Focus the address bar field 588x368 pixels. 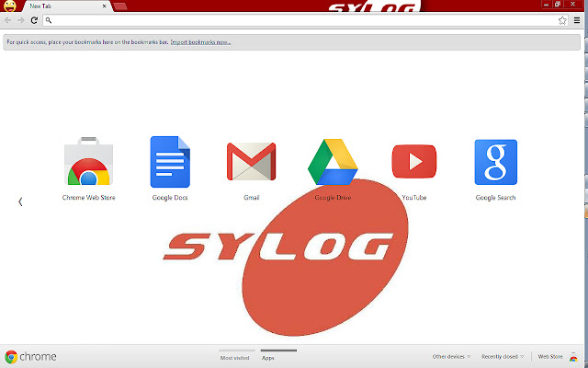click(304, 20)
